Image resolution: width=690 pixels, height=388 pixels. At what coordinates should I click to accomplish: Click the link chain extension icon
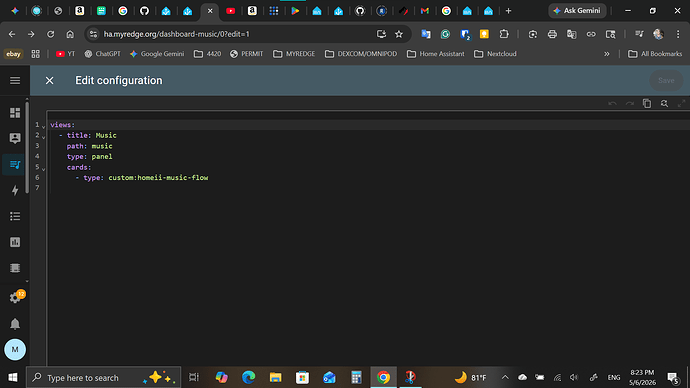(591, 34)
